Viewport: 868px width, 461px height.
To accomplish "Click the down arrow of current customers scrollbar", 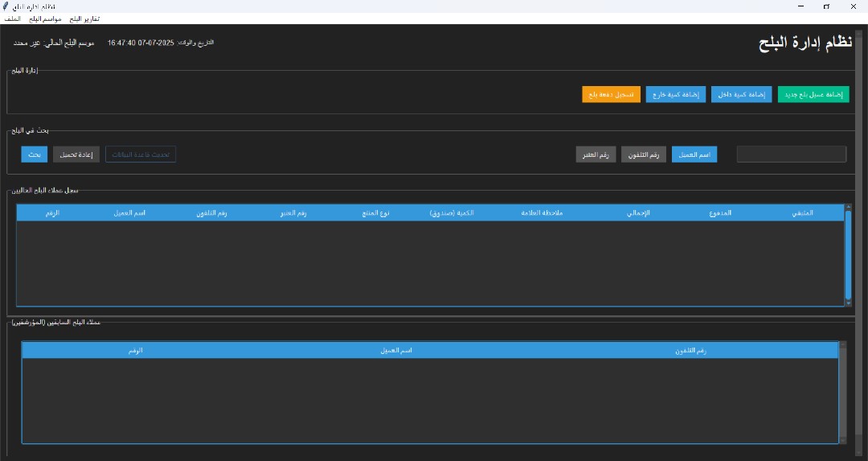I will [848, 303].
